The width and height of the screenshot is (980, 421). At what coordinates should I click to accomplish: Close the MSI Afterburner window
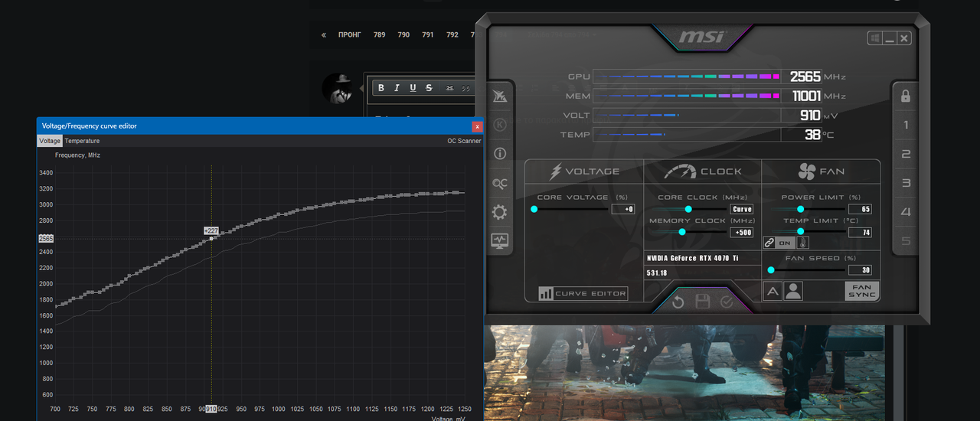(904, 38)
